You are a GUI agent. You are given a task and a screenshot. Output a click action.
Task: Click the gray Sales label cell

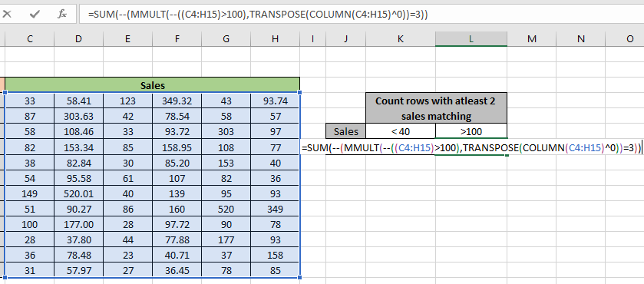coord(346,131)
